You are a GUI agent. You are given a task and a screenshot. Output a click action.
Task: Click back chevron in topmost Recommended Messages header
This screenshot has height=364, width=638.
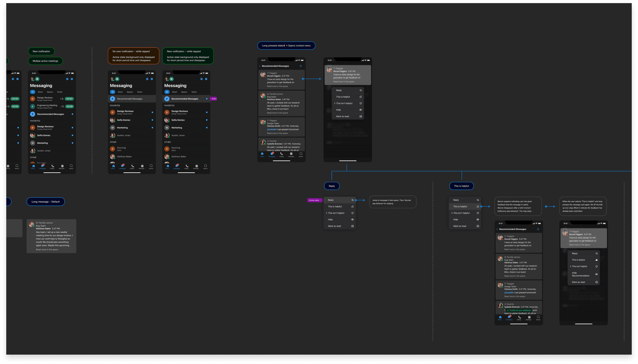point(260,66)
